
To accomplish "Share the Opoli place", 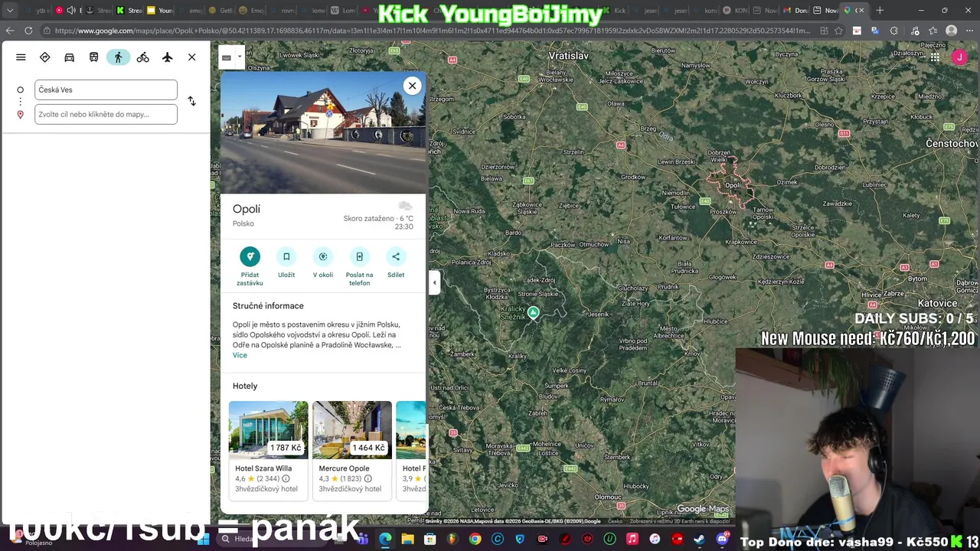I will (396, 262).
